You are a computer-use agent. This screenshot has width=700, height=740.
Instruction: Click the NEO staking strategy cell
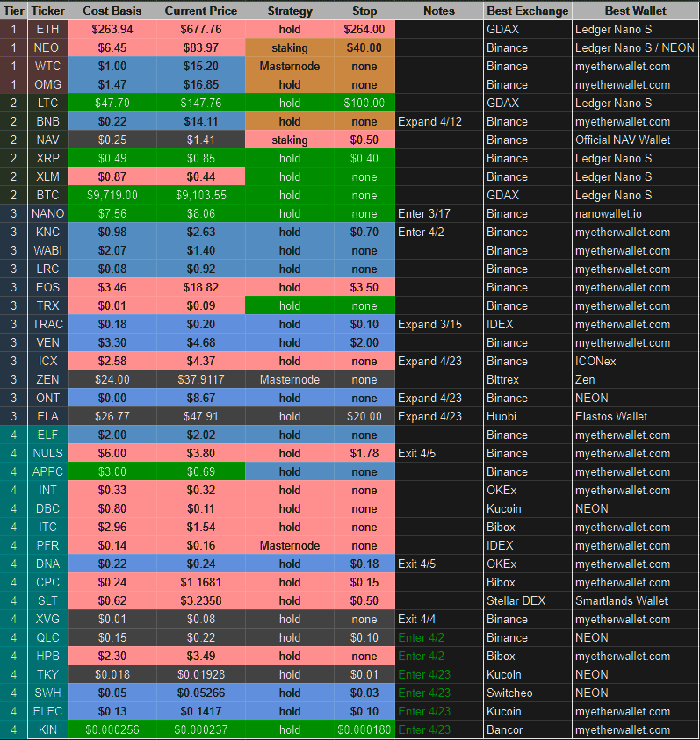[290, 47]
